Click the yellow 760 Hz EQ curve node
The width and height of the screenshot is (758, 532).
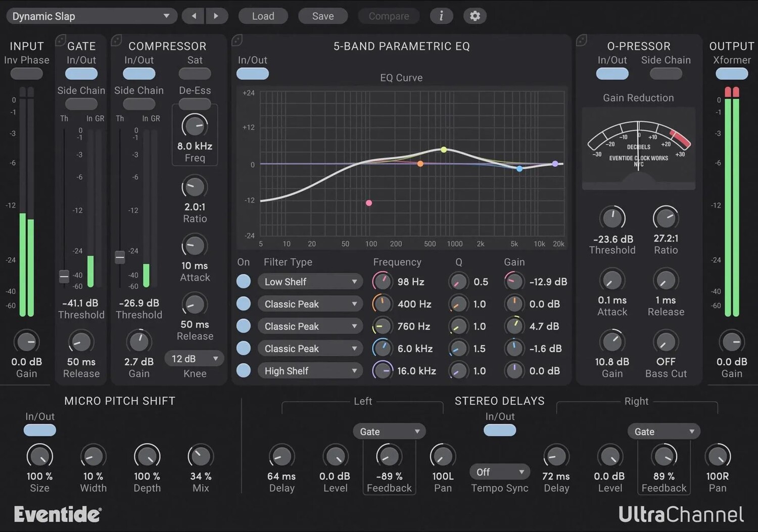pos(444,150)
